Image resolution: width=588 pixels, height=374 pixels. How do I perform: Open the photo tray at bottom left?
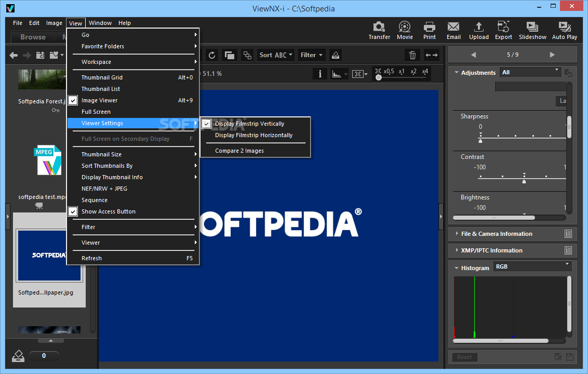coord(18,356)
